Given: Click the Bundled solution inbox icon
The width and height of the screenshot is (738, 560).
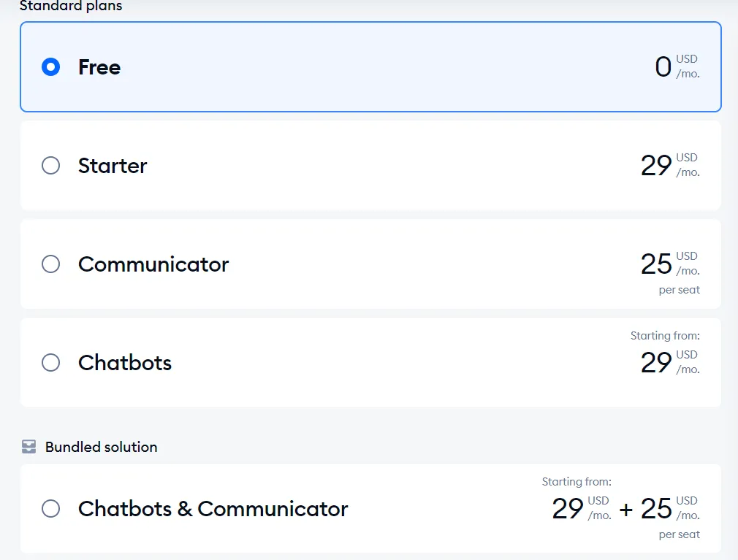Looking at the screenshot, I should 28,447.
